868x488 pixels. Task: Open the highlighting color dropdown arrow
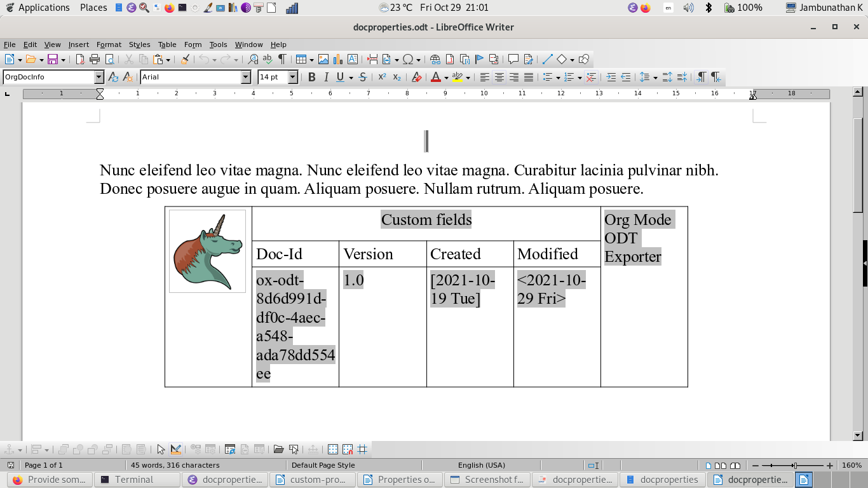pos(468,78)
